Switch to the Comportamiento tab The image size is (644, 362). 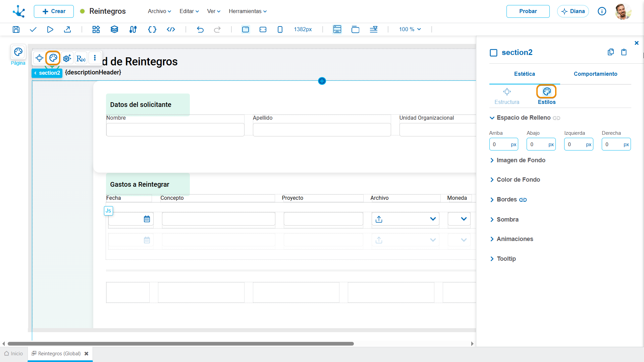[x=595, y=74]
